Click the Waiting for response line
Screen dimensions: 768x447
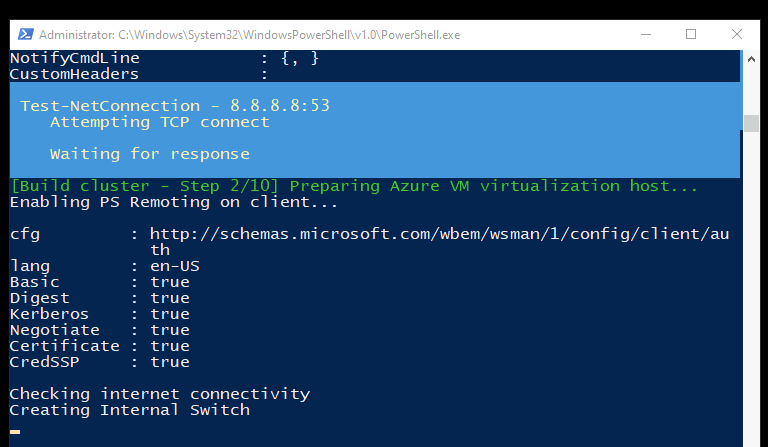[149, 154]
